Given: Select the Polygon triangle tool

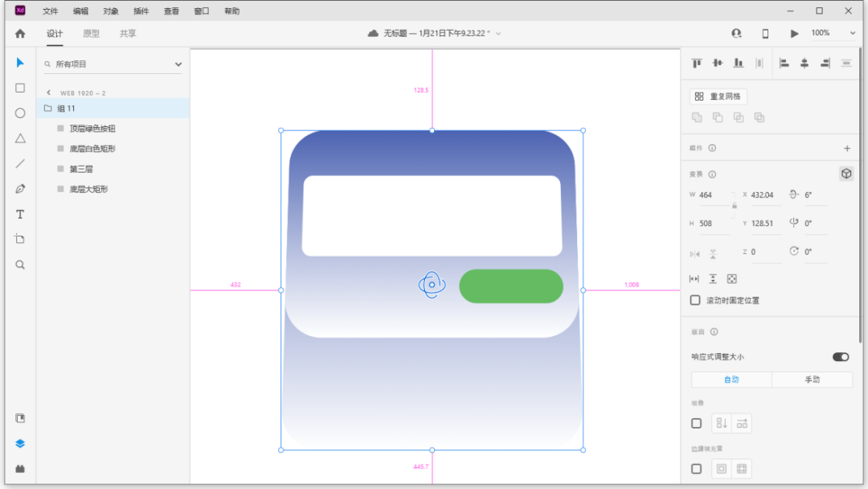Looking at the screenshot, I should (20, 138).
